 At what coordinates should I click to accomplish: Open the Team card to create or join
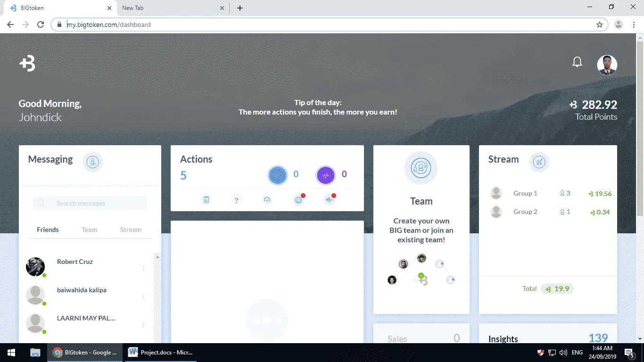[x=421, y=230]
